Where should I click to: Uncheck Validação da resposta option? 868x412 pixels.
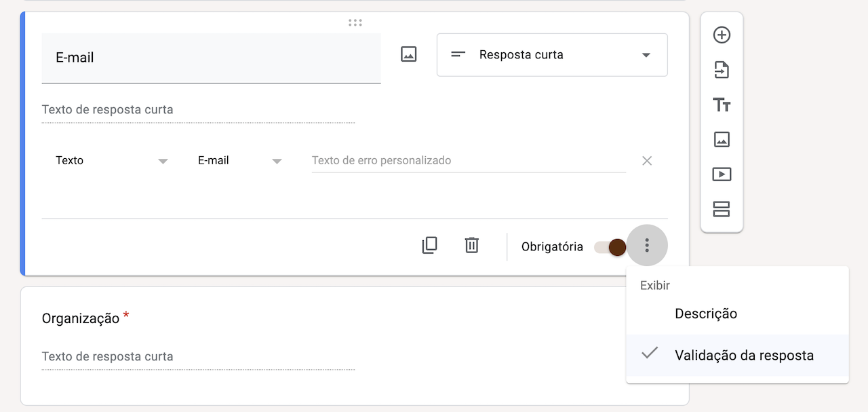(x=744, y=356)
